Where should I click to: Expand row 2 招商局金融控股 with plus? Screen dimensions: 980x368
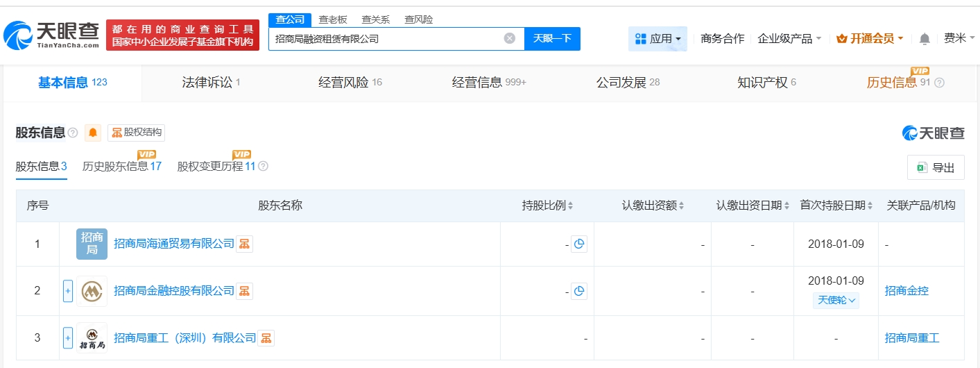coord(68,291)
